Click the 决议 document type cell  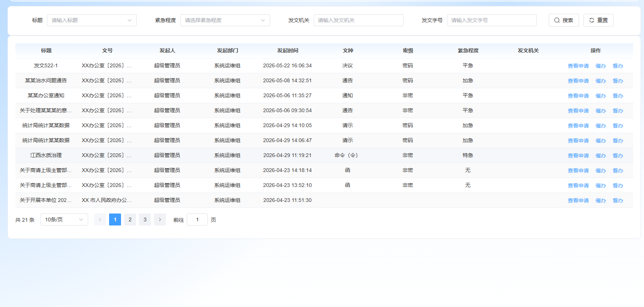[x=347, y=65]
